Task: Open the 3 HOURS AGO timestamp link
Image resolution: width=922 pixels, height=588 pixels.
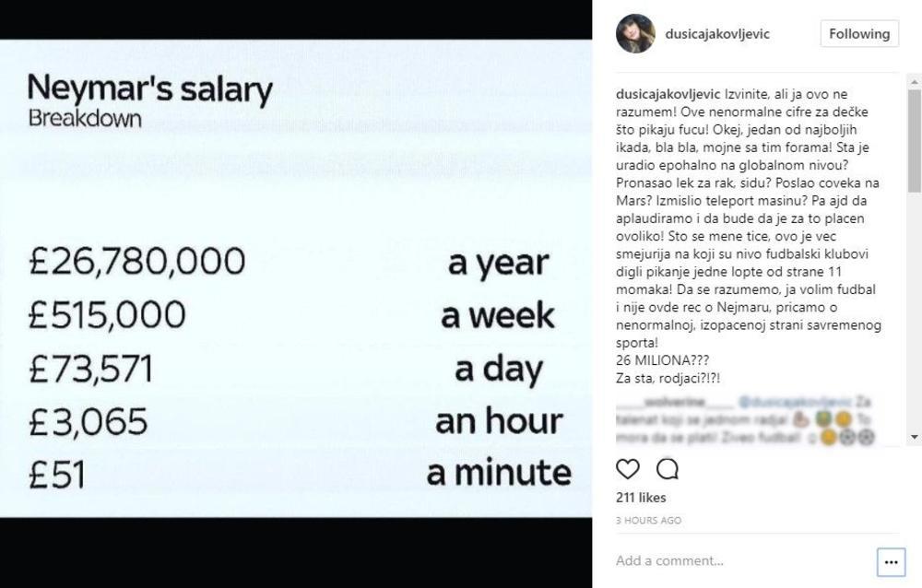Action: click(x=649, y=521)
